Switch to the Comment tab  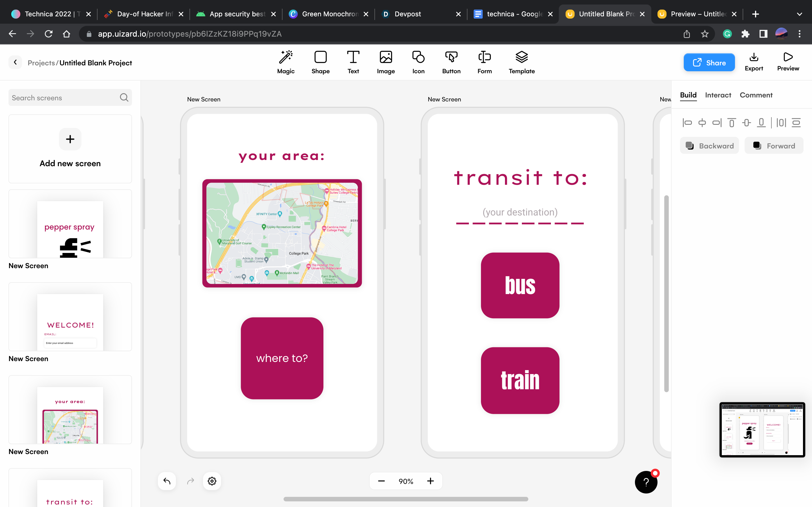click(756, 95)
